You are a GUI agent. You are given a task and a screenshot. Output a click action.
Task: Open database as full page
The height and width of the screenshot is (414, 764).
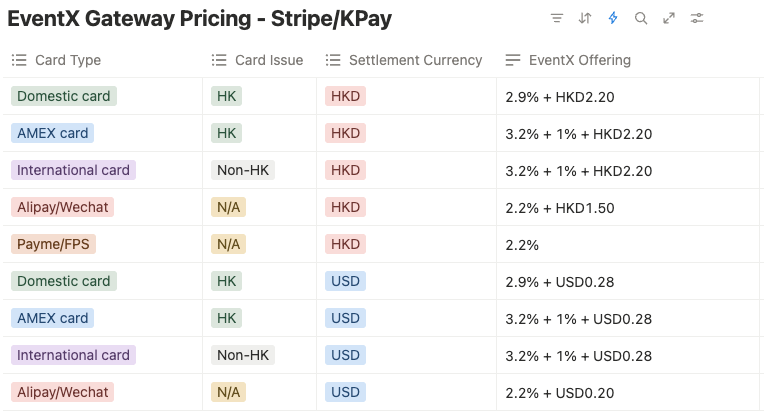coord(669,18)
